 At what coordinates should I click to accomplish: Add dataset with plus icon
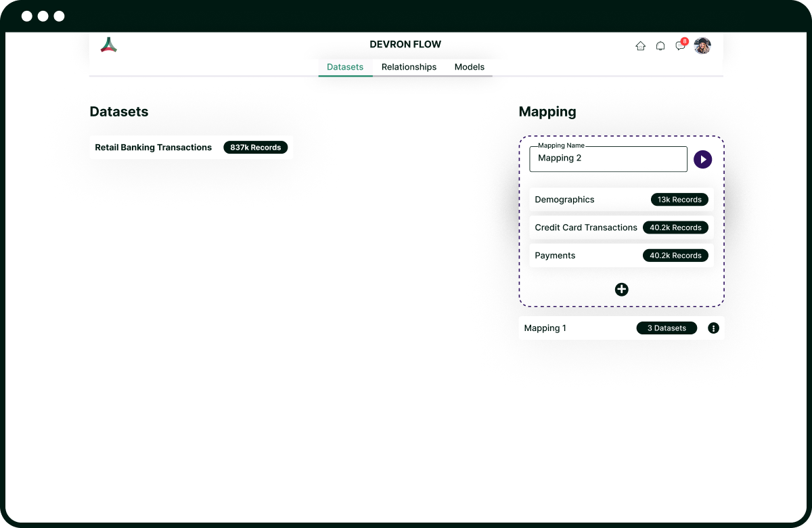tap(621, 289)
